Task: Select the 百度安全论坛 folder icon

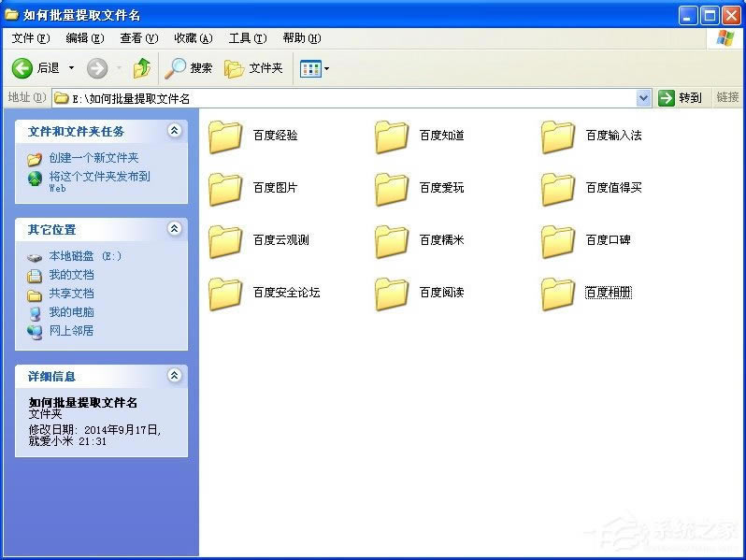Action: (x=225, y=294)
